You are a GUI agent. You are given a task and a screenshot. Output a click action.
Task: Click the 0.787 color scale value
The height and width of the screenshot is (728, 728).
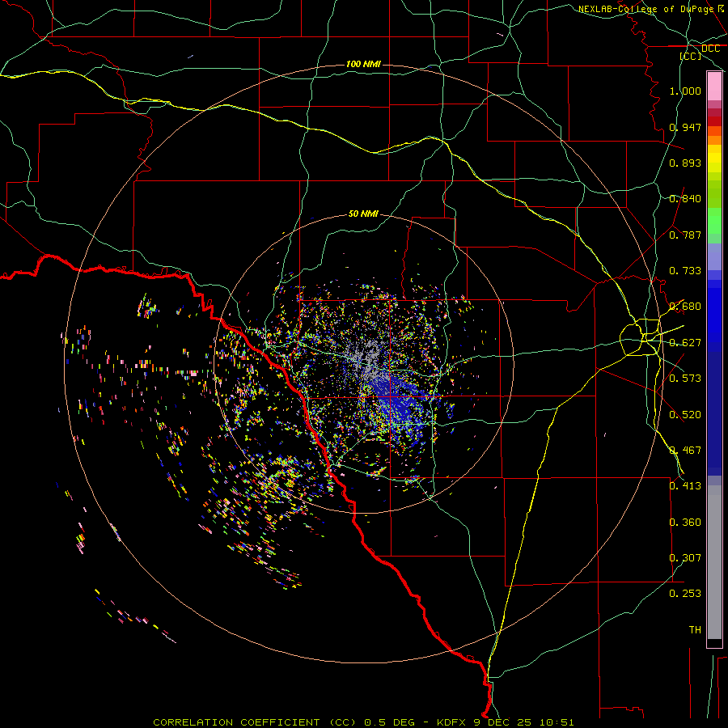click(x=685, y=235)
